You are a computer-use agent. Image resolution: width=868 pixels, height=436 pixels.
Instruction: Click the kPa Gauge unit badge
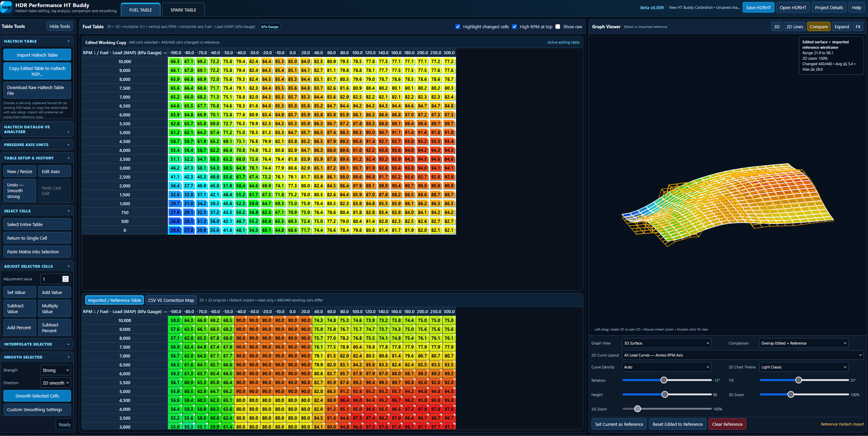click(270, 27)
